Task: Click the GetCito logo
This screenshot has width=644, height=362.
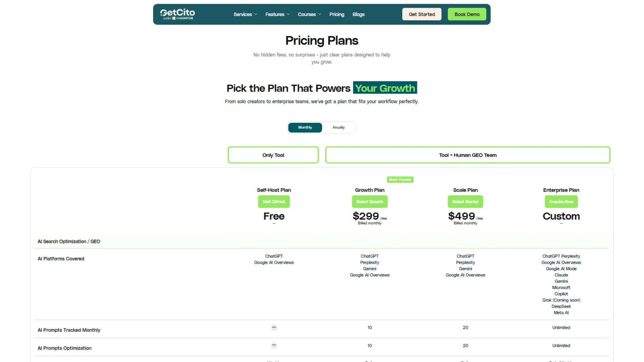Action: (x=177, y=14)
